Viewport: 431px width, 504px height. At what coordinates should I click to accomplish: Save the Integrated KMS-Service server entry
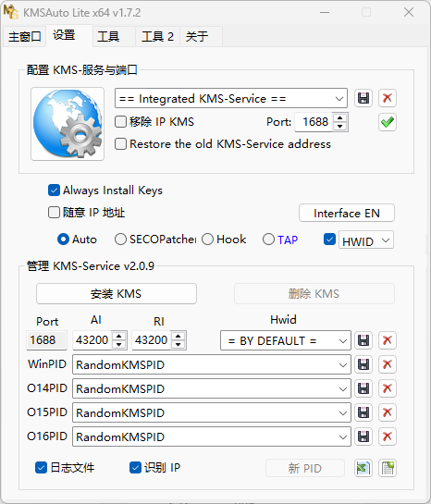363,98
